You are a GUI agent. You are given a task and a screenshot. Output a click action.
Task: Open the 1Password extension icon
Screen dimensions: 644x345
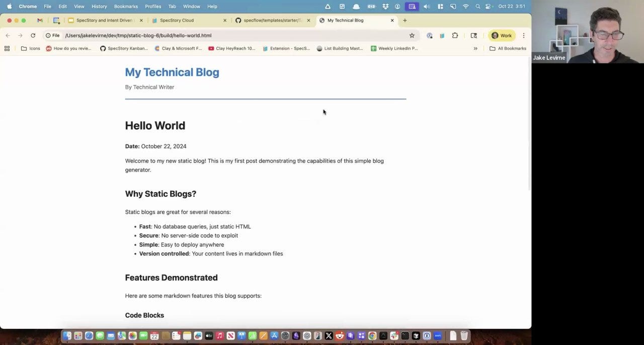[429, 35]
